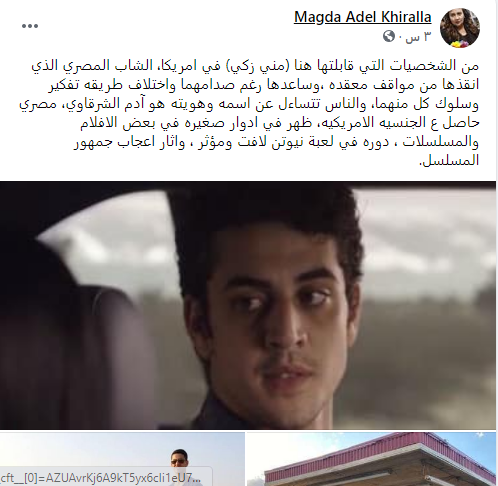This screenshot has width=498, height=486.
Task: Click the post timestamp ٣ س
Action: tap(417, 36)
